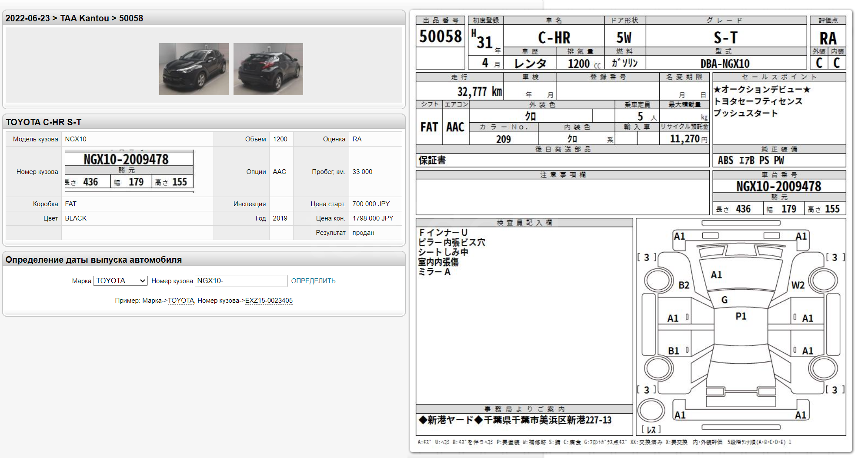The height and width of the screenshot is (458, 868).
Task: Click the TOYOTA C-HR S-T heading
Action: (43, 122)
